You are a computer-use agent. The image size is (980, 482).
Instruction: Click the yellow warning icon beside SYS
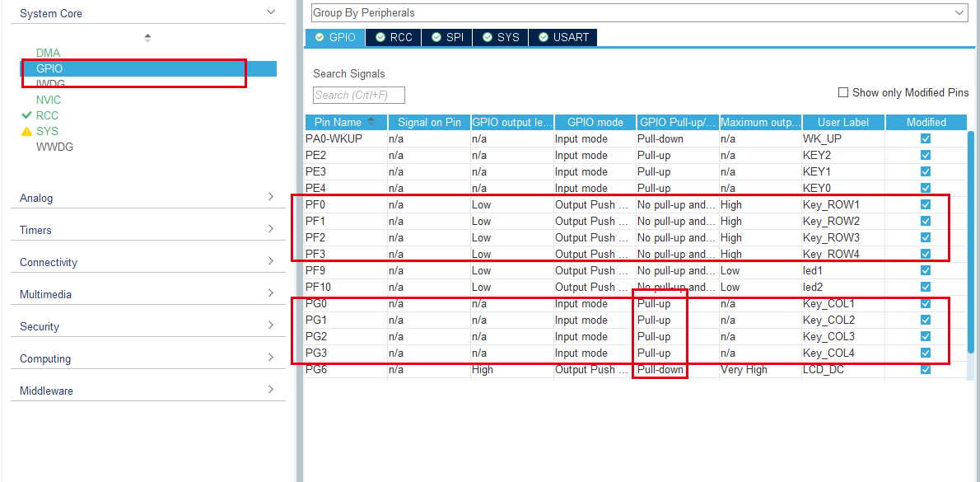[26, 131]
